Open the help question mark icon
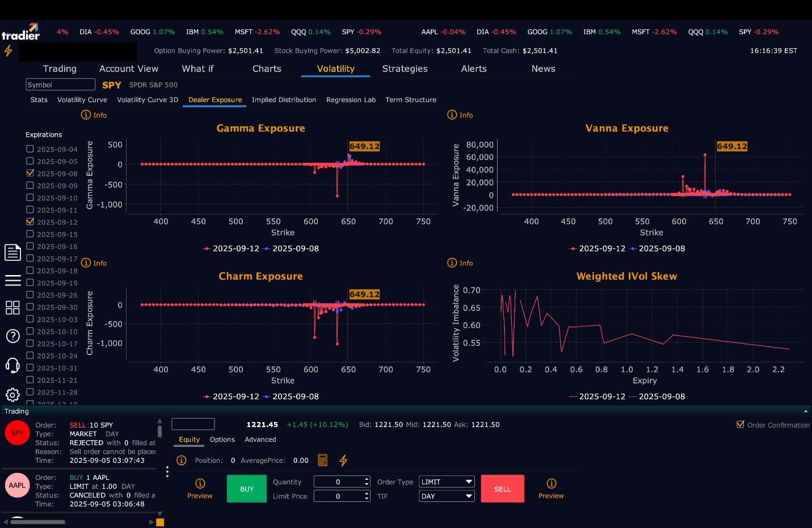Screen dimensions: 812x528 pos(12,336)
